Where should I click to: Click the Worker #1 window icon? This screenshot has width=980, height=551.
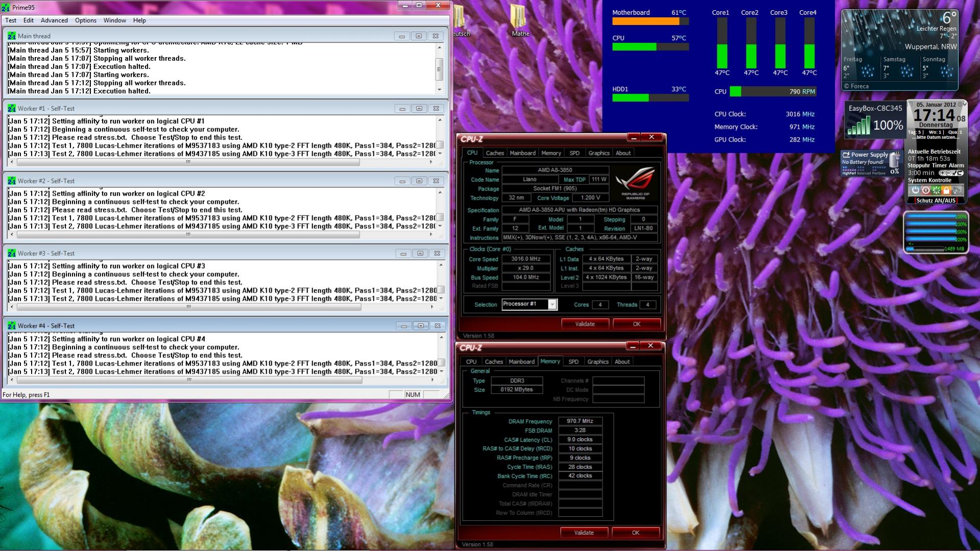[x=11, y=108]
